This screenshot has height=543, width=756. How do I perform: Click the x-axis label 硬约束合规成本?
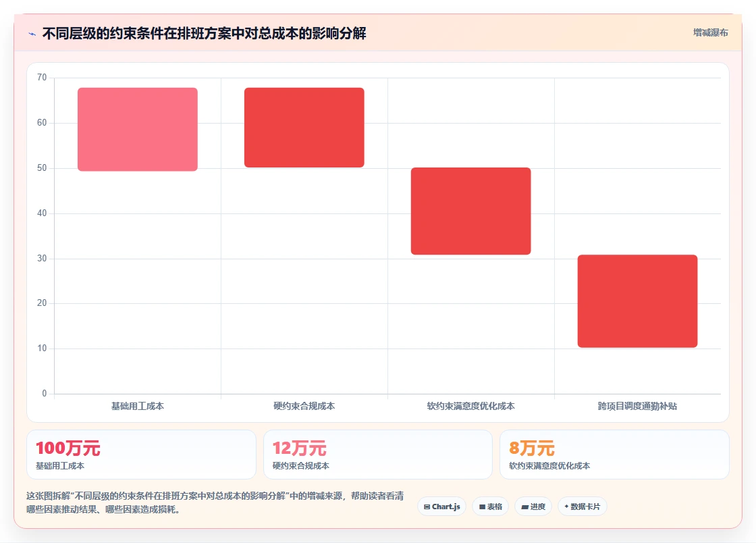tap(304, 406)
